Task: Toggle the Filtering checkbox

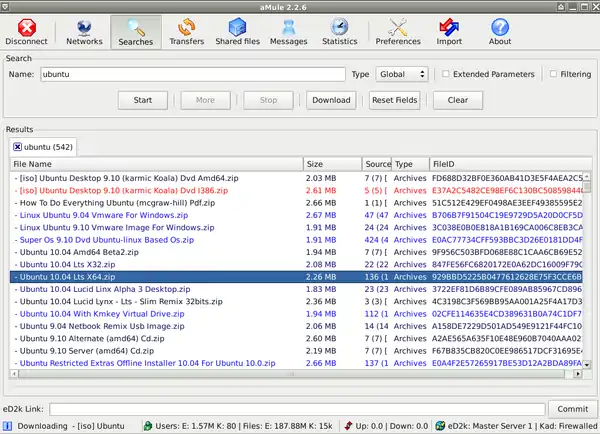Action: pyautogui.click(x=551, y=74)
